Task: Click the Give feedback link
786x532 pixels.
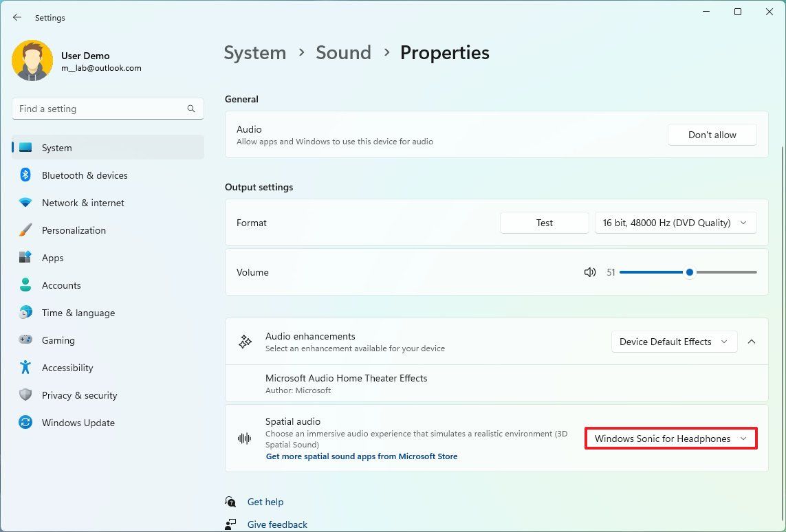Action: point(276,524)
